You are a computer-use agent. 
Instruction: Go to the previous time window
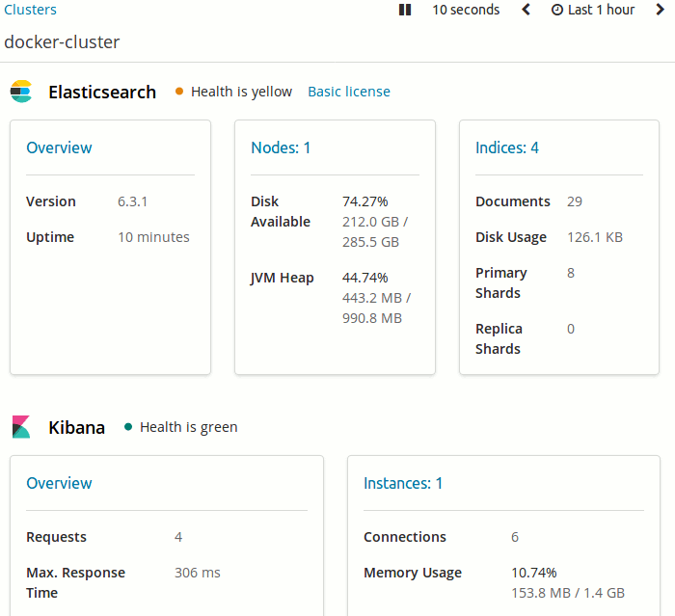pyautogui.click(x=526, y=10)
